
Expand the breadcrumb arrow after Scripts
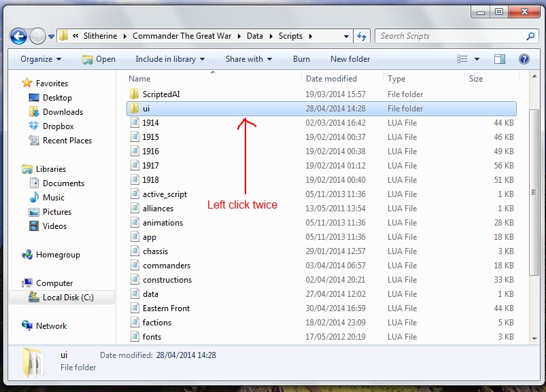pos(310,36)
